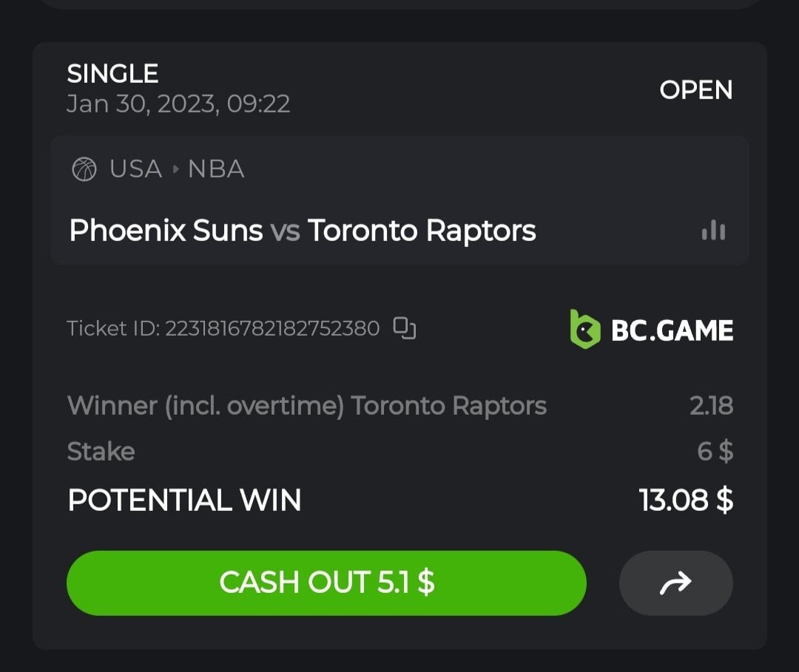Tap the share arrow button

coord(675,583)
